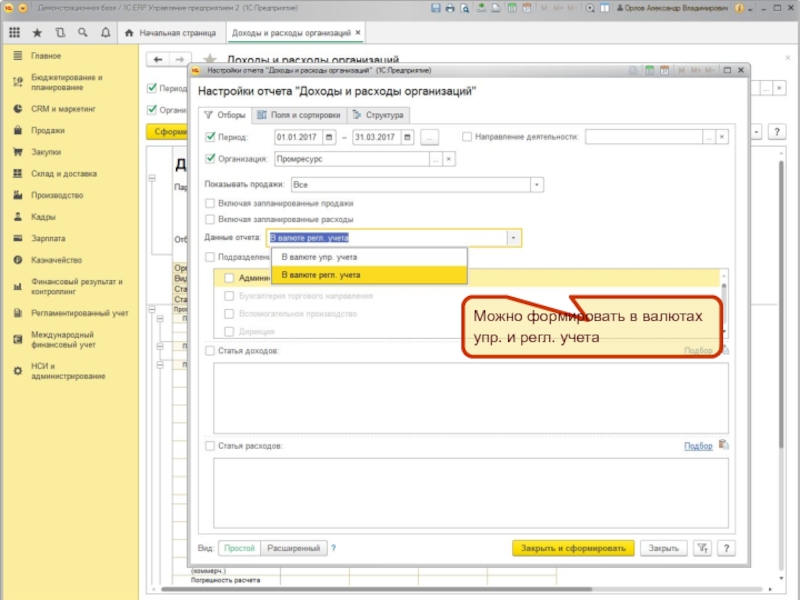
Task: Open Продажи section in left sidebar
Action: tap(47, 130)
